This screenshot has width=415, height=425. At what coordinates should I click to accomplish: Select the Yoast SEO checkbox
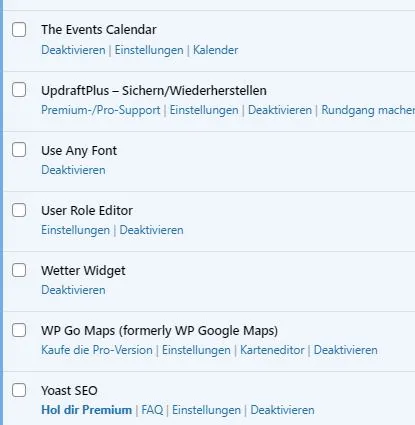click(x=19, y=390)
